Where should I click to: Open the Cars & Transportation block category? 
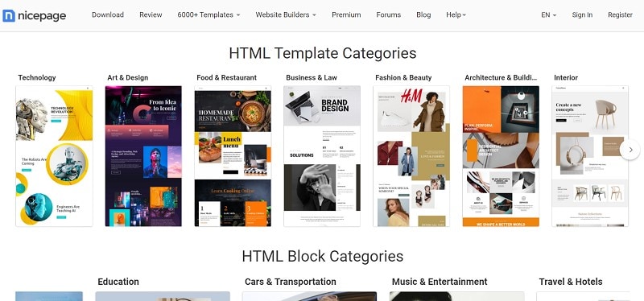point(291,282)
